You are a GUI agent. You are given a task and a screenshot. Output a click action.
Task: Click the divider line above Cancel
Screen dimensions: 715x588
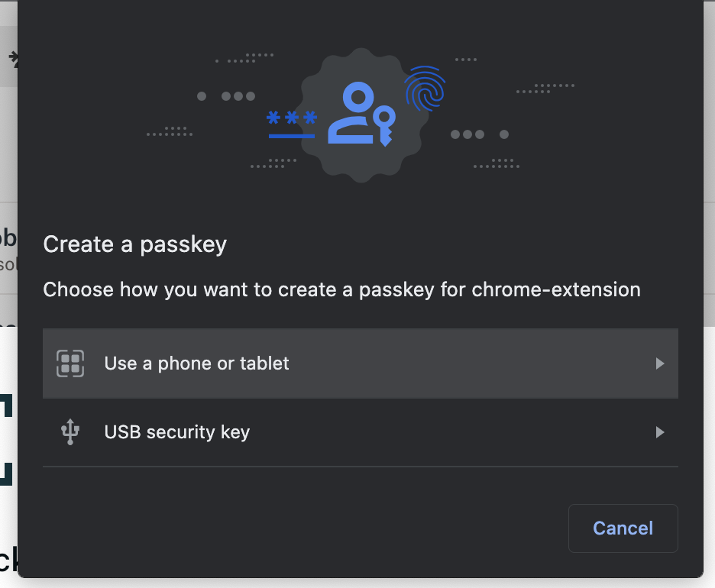(361, 467)
